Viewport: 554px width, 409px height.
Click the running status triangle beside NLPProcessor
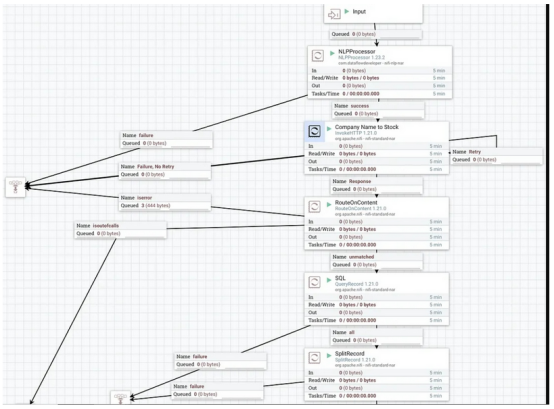(332, 53)
